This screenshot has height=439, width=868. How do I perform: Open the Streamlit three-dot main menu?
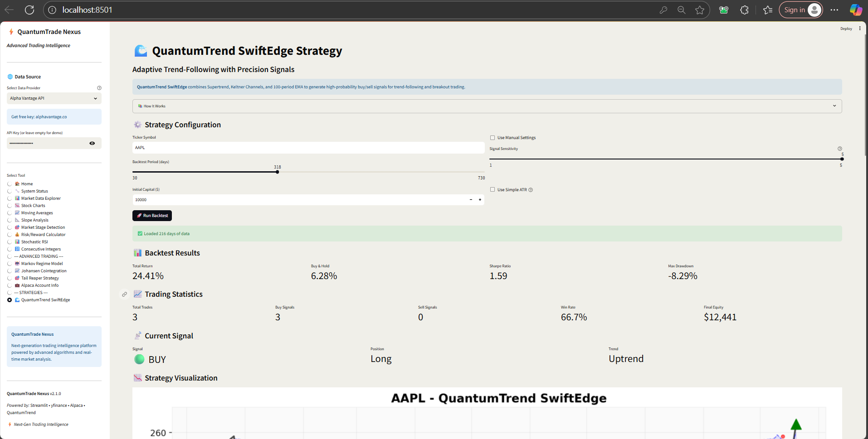860,29
